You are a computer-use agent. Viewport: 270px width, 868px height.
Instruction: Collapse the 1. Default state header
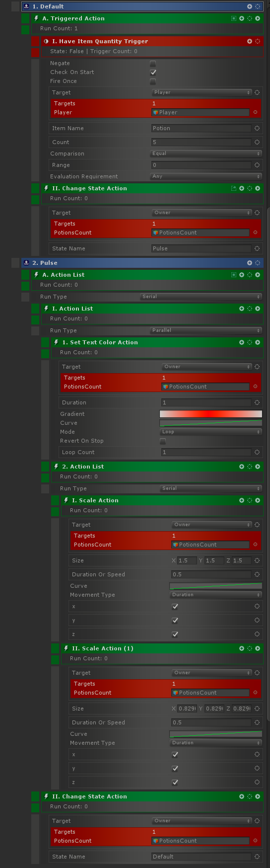click(x=26, y=6)
